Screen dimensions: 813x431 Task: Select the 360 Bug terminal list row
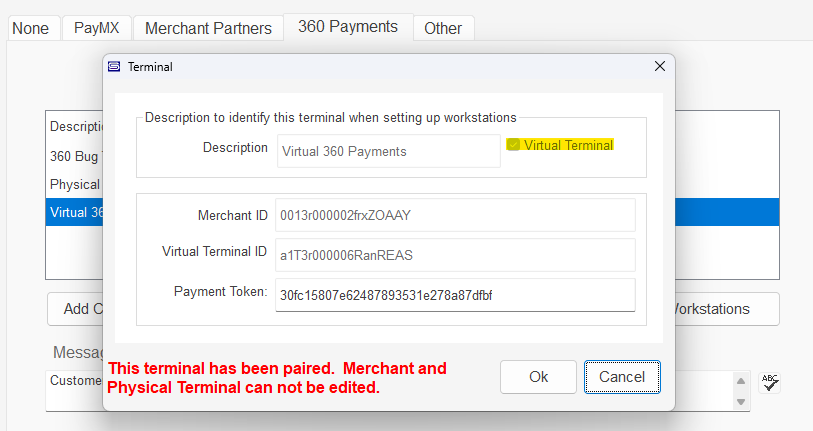75,156
